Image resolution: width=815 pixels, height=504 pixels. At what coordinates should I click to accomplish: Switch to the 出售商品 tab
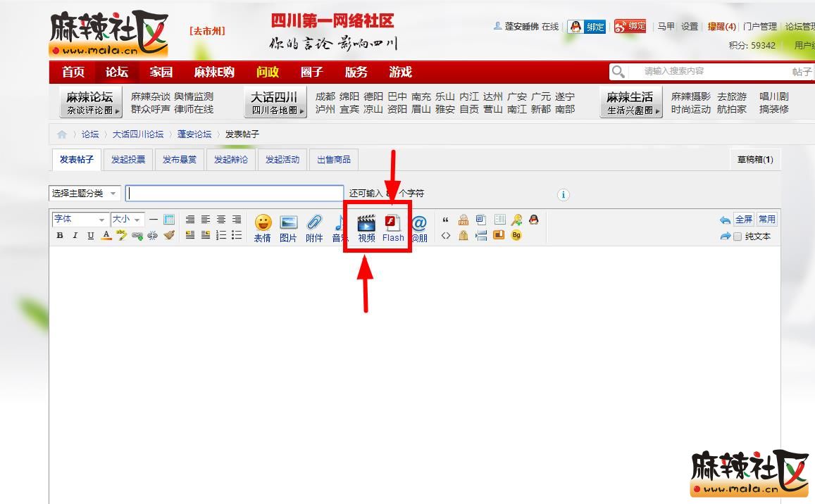[x=334, y=160]
